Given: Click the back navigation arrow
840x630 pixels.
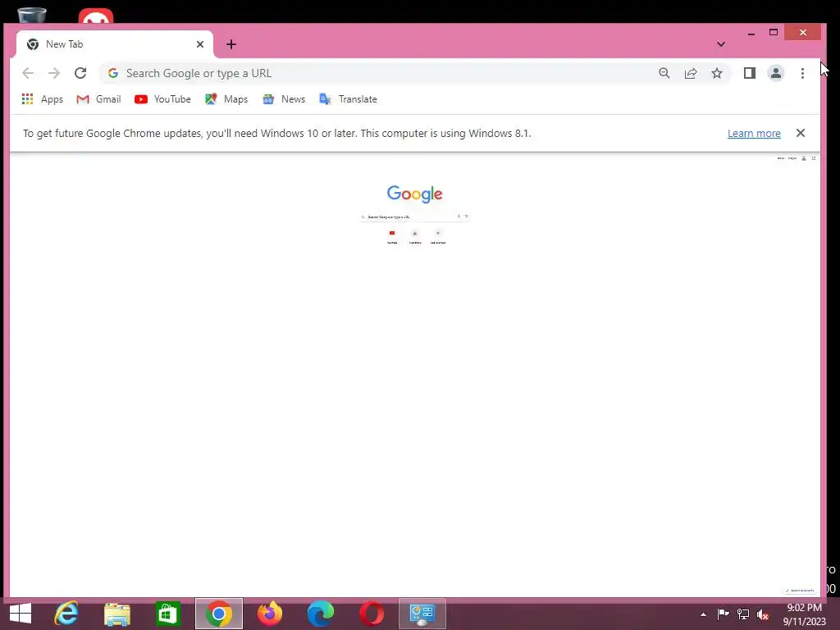Looking at the screenshot, I should (x=28, y=73).
